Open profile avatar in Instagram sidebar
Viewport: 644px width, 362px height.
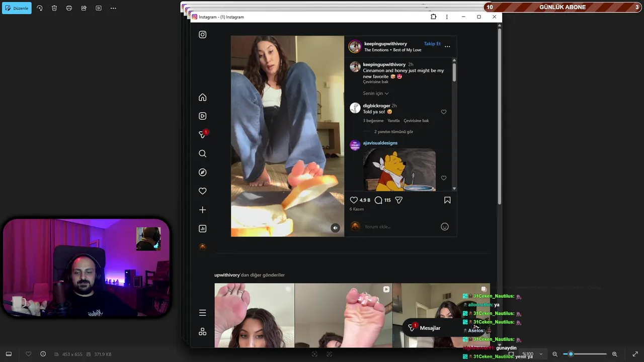(202, 247)
